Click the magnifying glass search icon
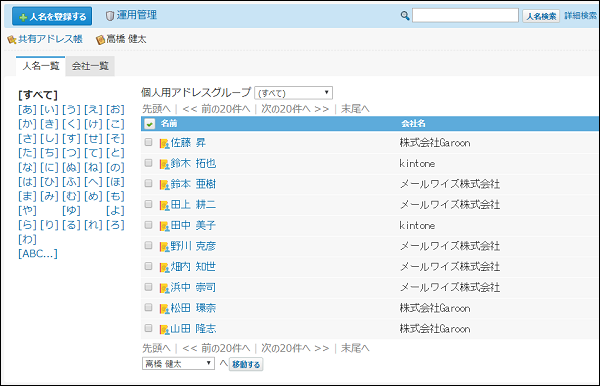The height and width of the screenshot is (386, 600). [x=405, y=16]
